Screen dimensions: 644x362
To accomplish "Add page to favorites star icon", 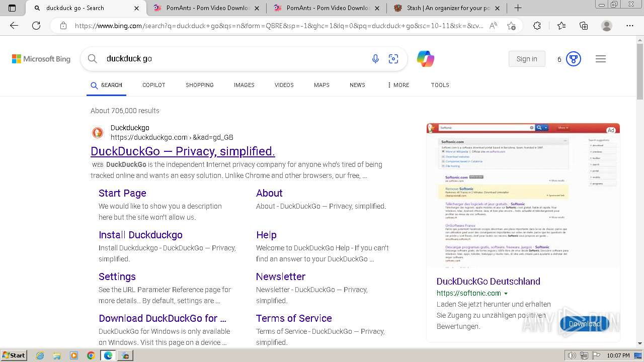I will 512,26.
